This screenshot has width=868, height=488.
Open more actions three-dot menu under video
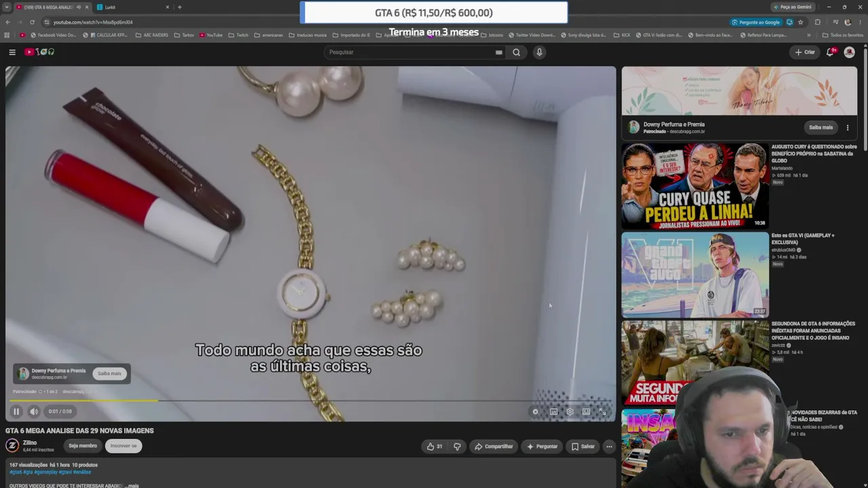pos(609,447)
